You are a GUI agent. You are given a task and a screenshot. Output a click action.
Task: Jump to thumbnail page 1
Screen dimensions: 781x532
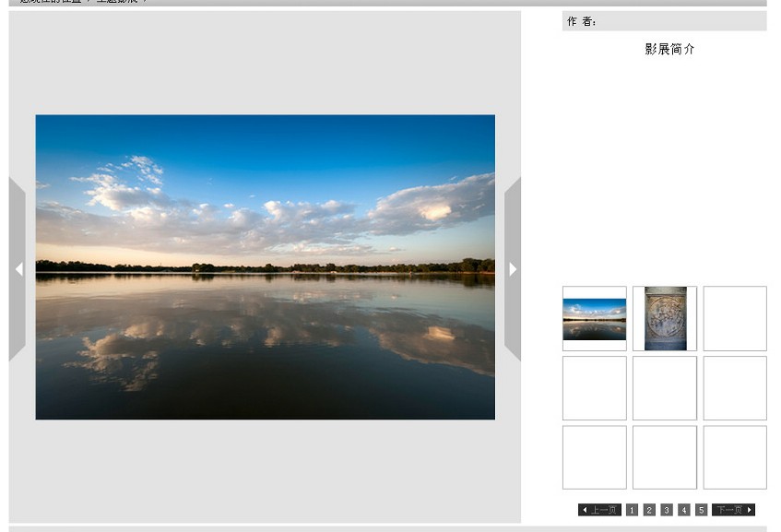[632, 510]
